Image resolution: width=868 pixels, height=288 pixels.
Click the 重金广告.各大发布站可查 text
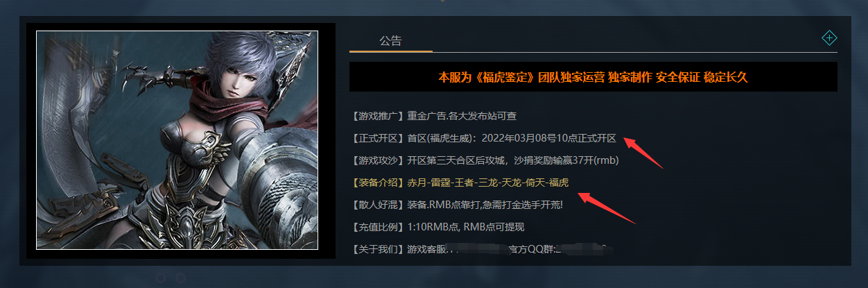pyautogui.click(x=462, y=116)
